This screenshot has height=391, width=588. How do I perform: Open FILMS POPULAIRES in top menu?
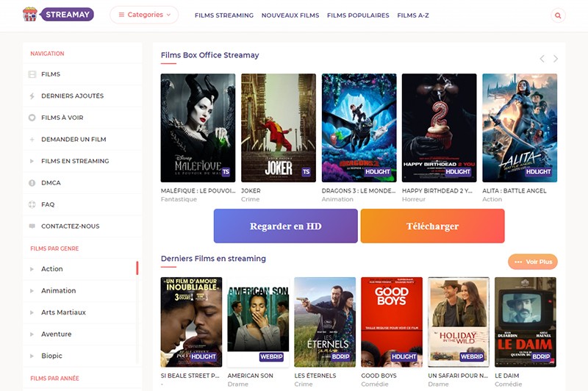(x=358, y=15)
